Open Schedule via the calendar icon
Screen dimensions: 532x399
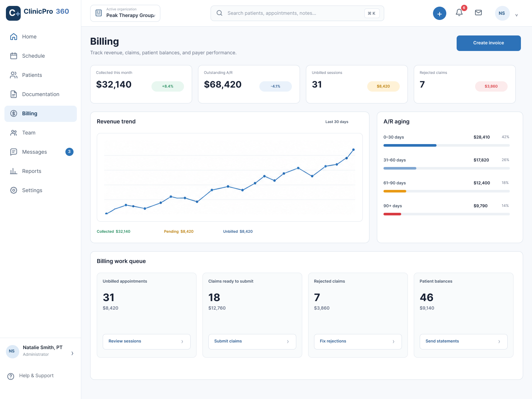point(14,56)
